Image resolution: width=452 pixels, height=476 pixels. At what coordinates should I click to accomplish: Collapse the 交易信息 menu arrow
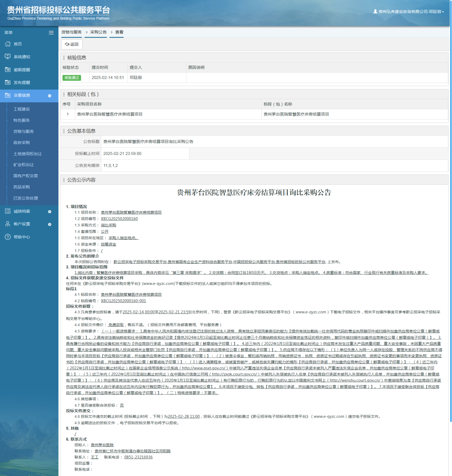tap(50, 96)
